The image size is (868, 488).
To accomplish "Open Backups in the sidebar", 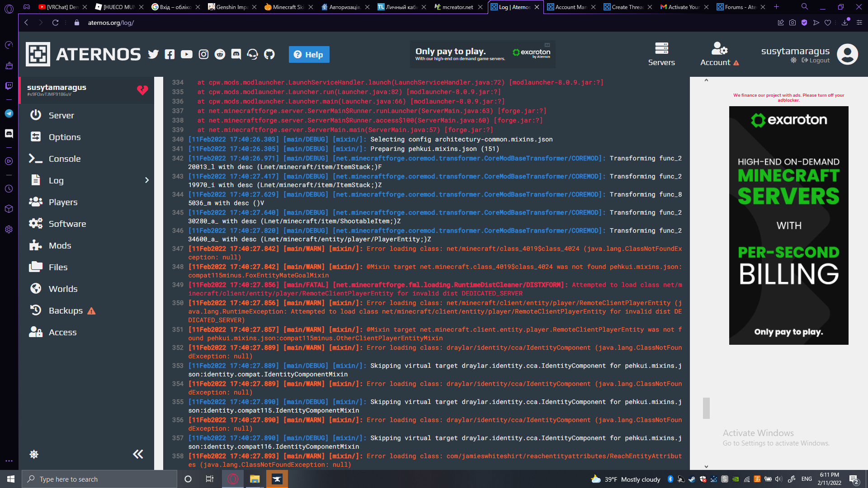I will pos(86,310).
